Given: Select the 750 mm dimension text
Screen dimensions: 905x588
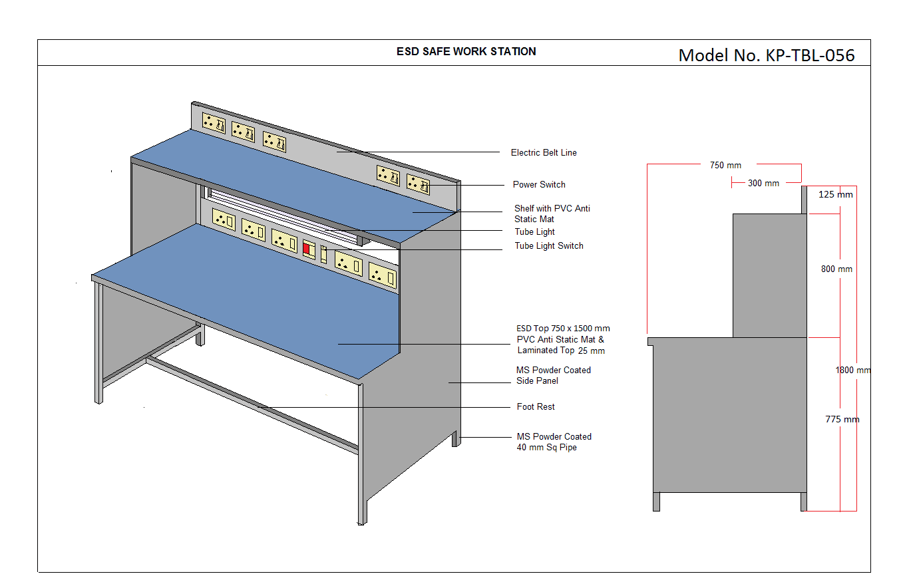Looking at the screenshot, I should click(x=725, y=166).
